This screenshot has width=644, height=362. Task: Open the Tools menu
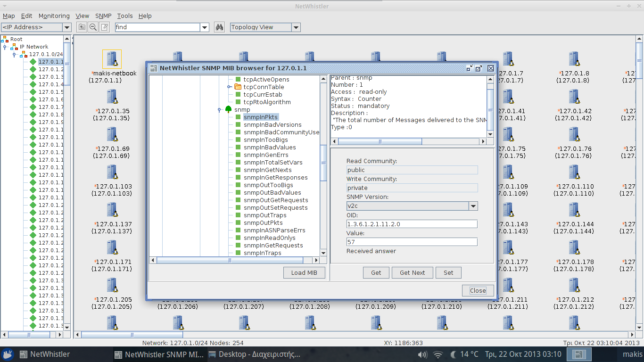(x=125, y=16)
